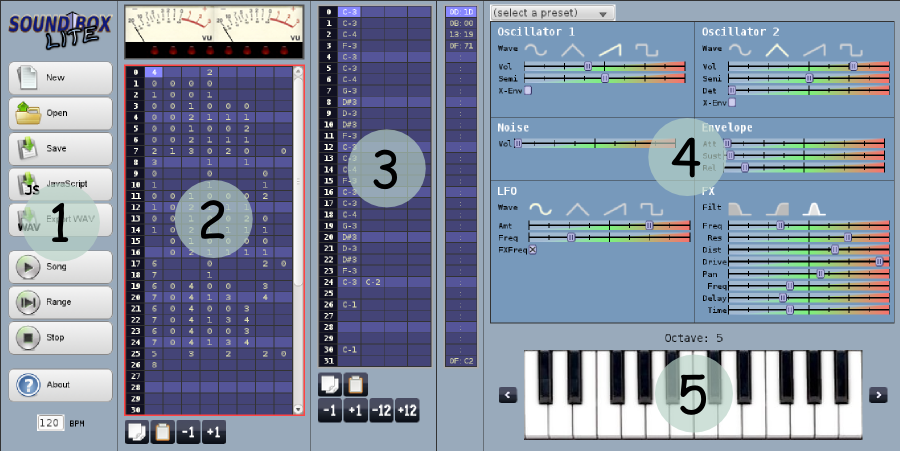The image size is (900, 451).
Task: Click sequencer -1 pattern decrement button
Action: pos(188,432)
